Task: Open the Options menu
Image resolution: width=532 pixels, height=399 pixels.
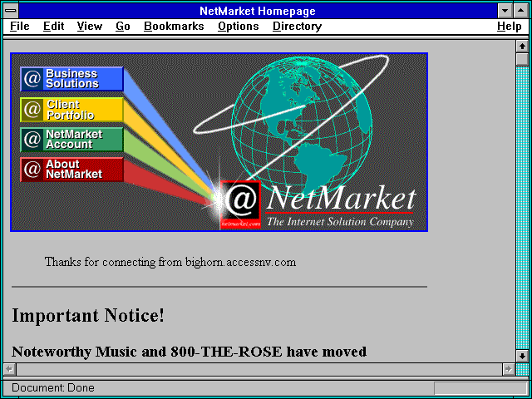Action: (239, 27)
